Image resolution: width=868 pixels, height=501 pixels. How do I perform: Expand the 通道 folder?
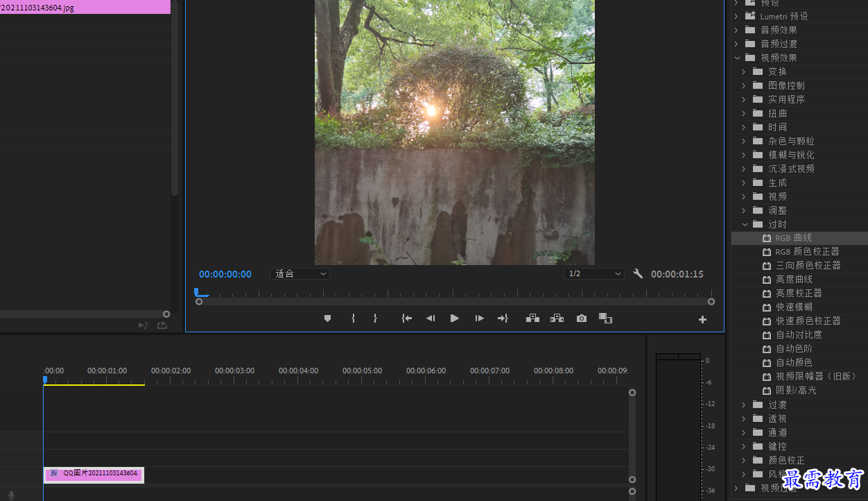click(x=744, y=432)
